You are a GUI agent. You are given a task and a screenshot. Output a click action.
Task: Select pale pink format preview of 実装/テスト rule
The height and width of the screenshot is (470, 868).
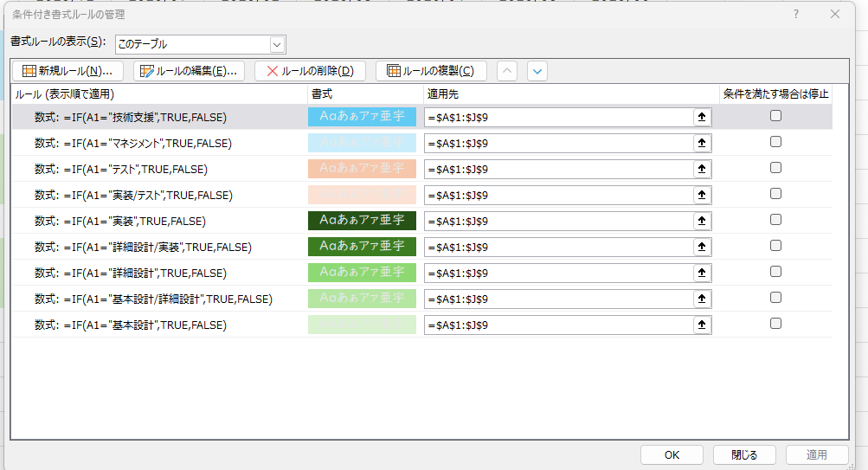pyautogui.click(x=362, y=195)
